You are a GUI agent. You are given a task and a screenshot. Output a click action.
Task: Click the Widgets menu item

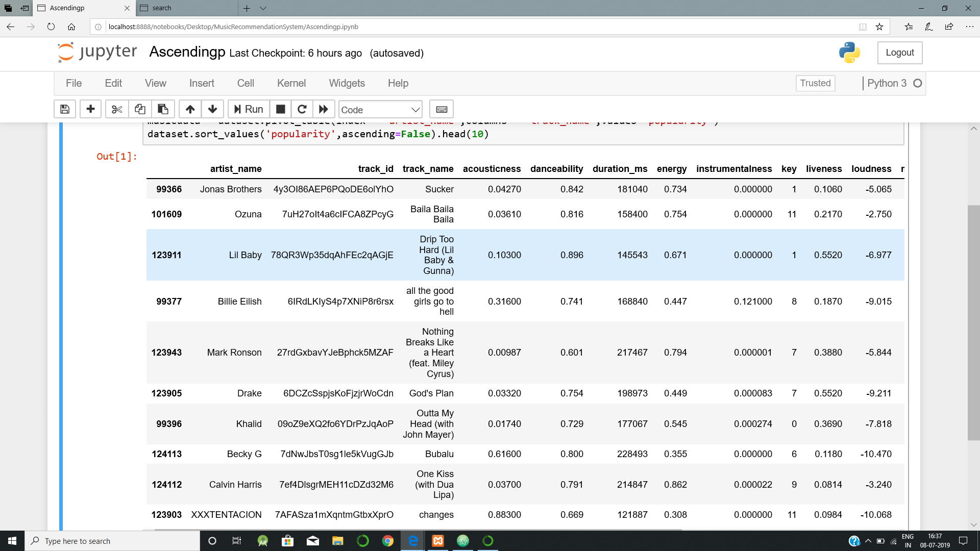point(347,83)
